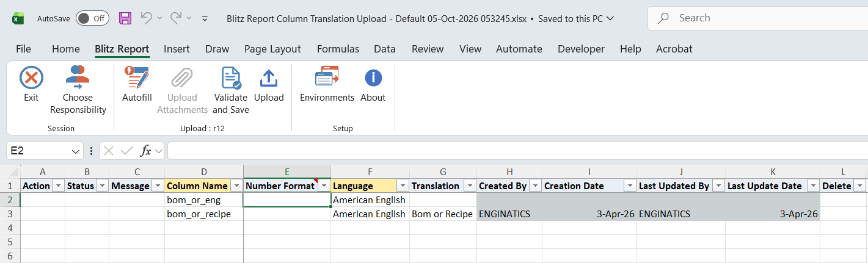Switch to the Insert tab
The width and height of the screenshot is (868, 263).
177,49
